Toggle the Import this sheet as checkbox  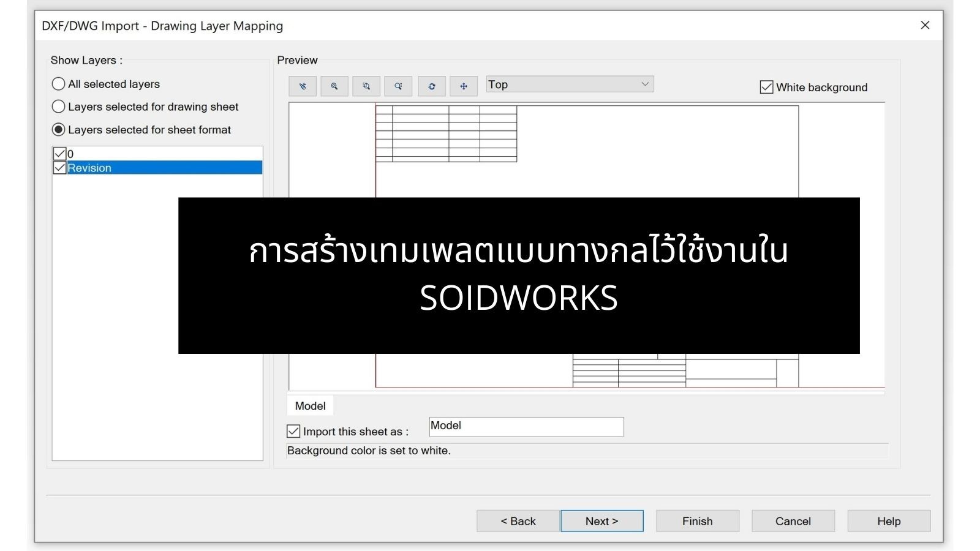(293, 431)
